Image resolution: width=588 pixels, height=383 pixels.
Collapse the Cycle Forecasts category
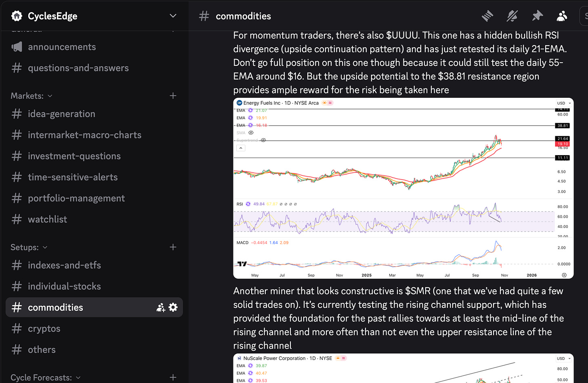click(x=78, y=377)
